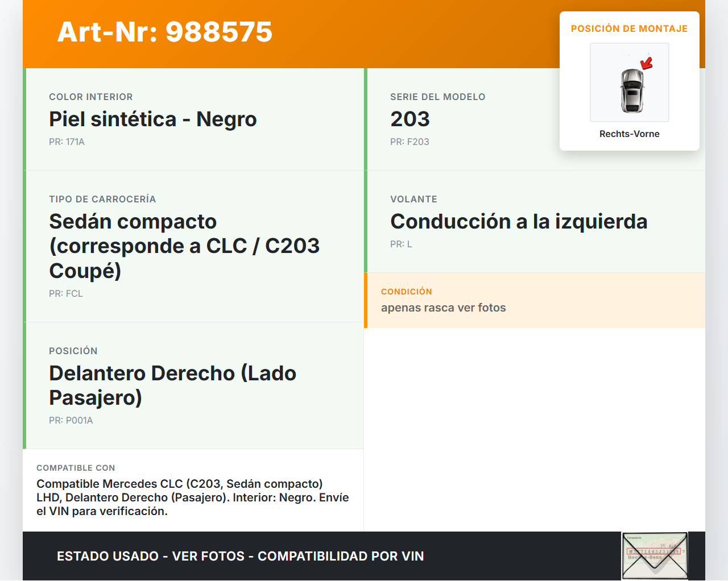Click the code 'PR: F203'
The image size is (728, 581).
[409, 142]
